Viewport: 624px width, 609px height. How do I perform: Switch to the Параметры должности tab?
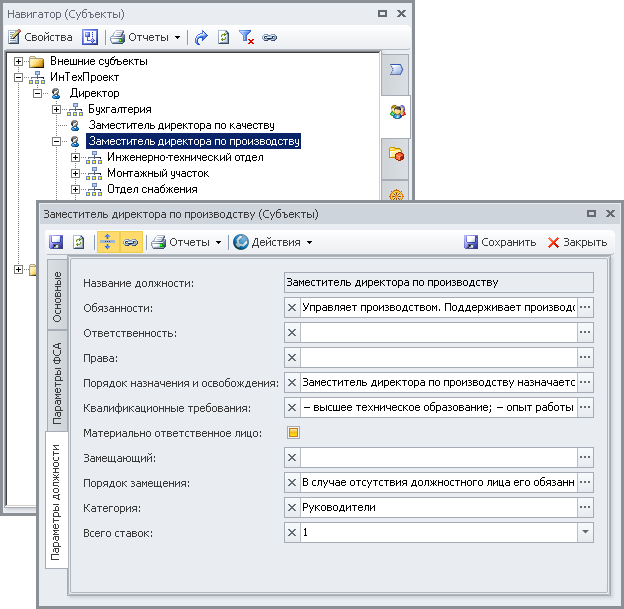[57, 502]
